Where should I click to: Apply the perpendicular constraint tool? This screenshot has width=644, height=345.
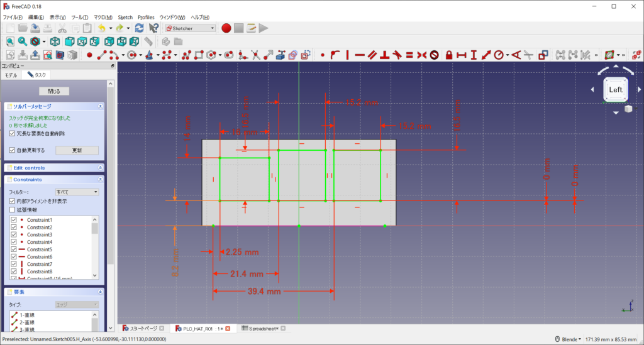[384, 55]
